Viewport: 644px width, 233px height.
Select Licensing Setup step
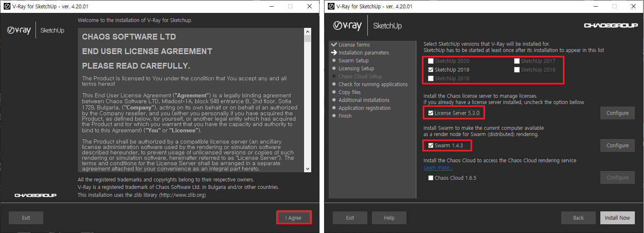tap(356, 68)
